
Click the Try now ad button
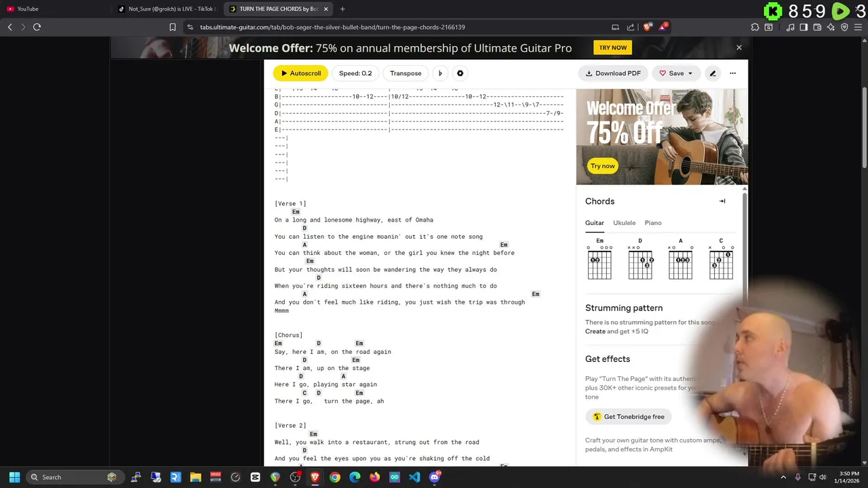click(602, 166)
